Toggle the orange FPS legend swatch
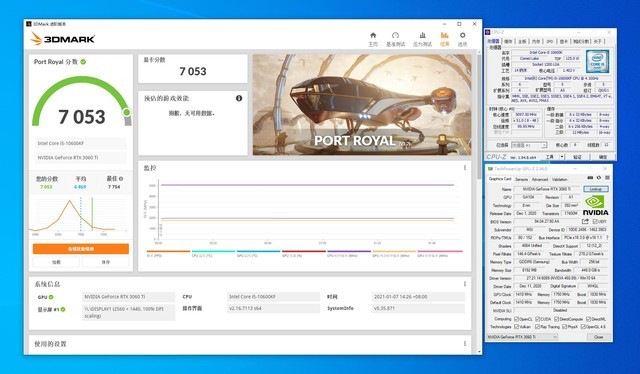The image size is (640, 374). tap(168, 252)
